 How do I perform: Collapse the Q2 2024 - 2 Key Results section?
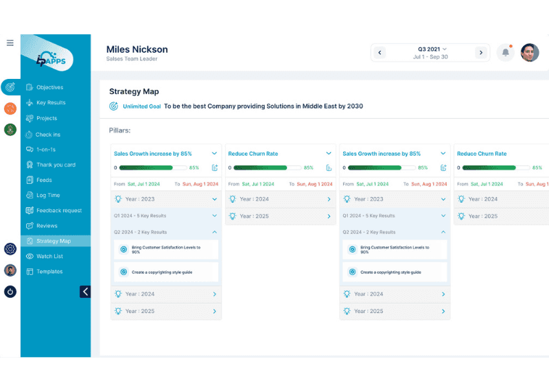[215, 232]
